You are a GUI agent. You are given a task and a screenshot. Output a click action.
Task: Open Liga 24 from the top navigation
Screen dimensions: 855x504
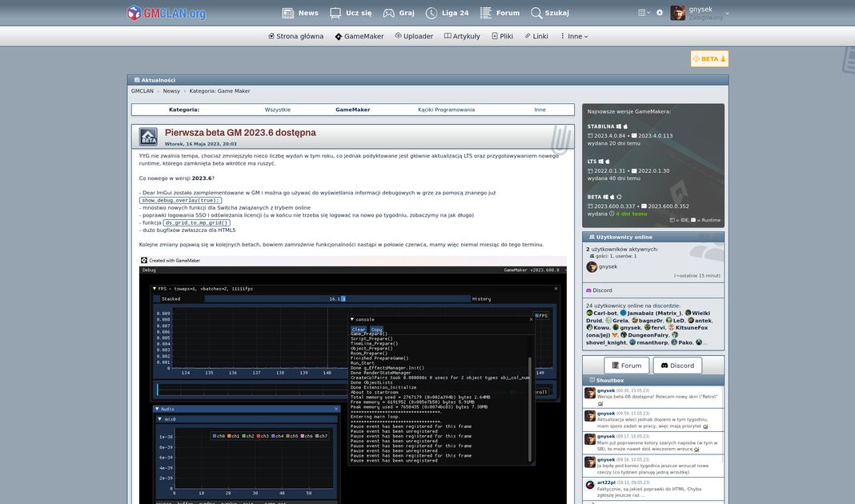tap(447, 13)
